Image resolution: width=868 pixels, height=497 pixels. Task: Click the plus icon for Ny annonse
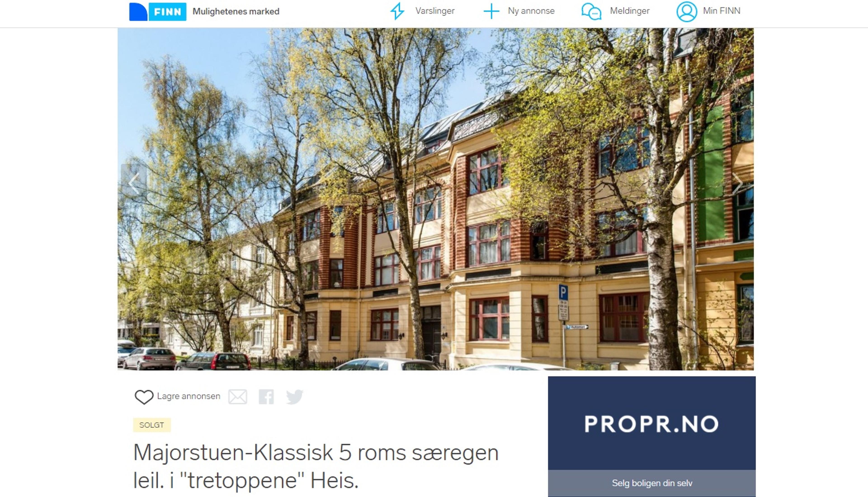click(x=491, y=11)
